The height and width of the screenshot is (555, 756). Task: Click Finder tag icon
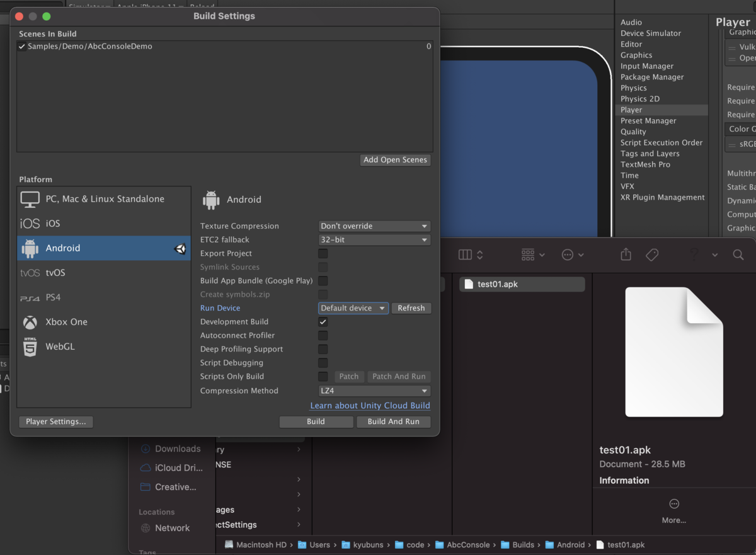click(x=652, y=255)
